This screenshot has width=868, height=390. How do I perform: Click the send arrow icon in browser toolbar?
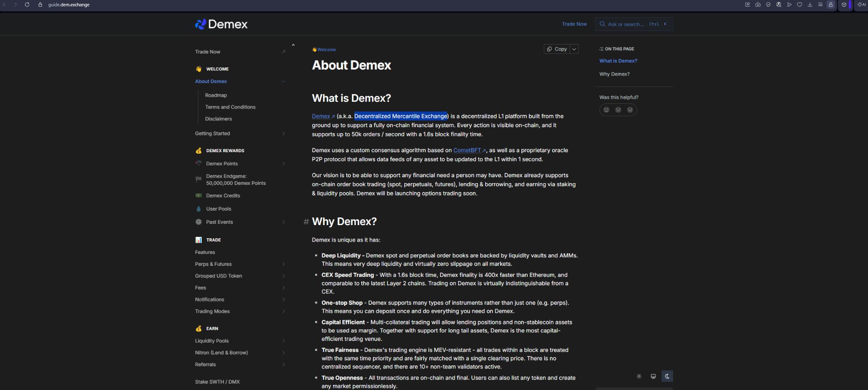coord(789,5)
